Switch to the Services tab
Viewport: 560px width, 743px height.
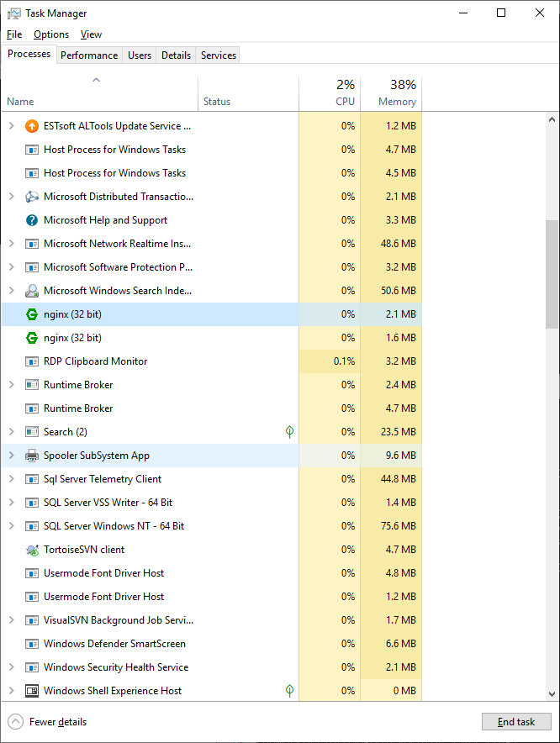[x=218, y=55]
